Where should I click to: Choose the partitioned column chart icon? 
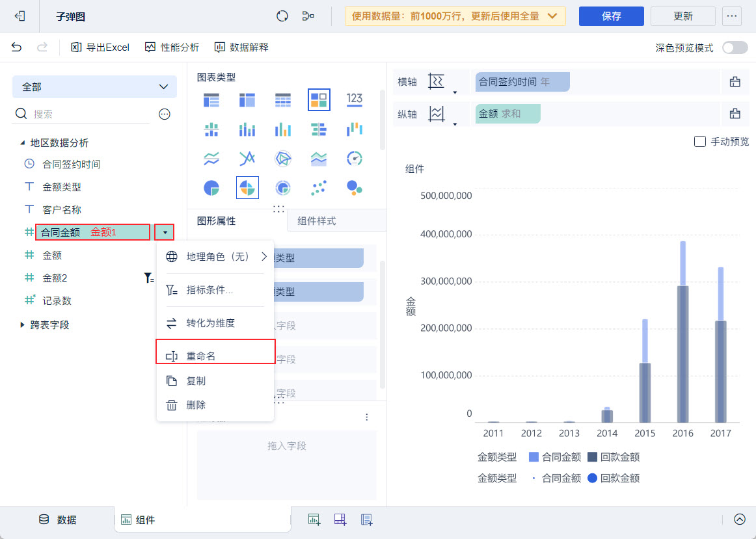click(211, 129)
